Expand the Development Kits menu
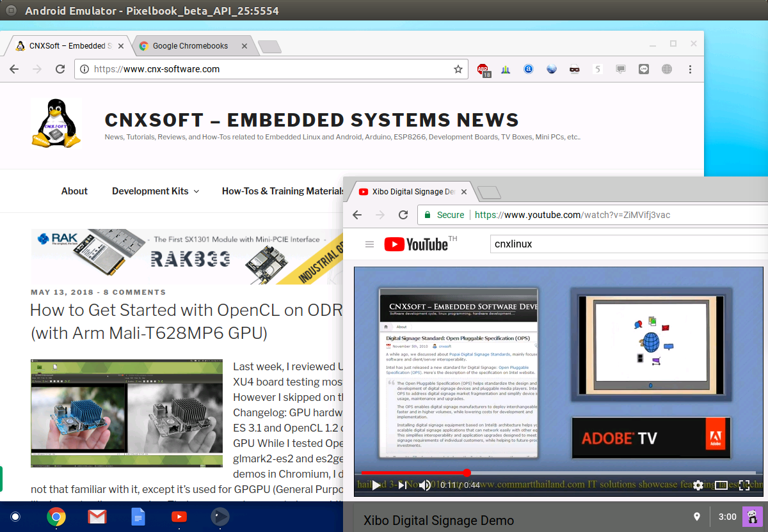Viewport: 768px width, 532px height. pyautogui.click(x=155, y=191)
